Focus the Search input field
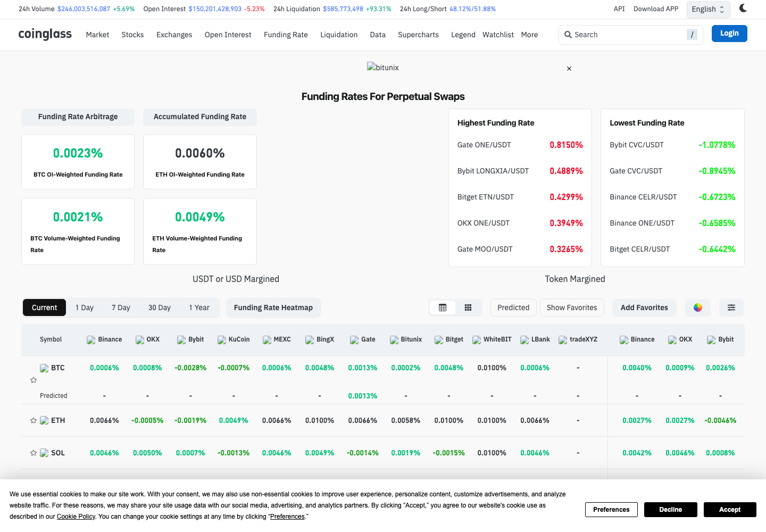 (x=630, y=35)
